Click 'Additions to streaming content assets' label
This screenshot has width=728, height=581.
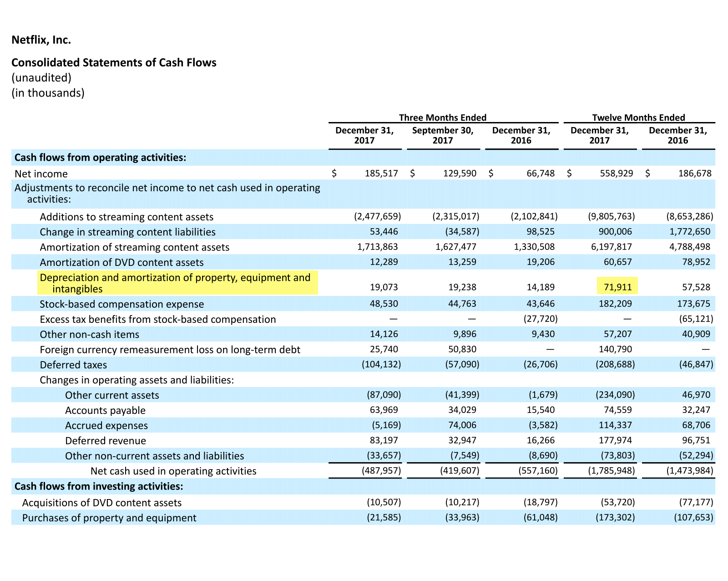126,217
